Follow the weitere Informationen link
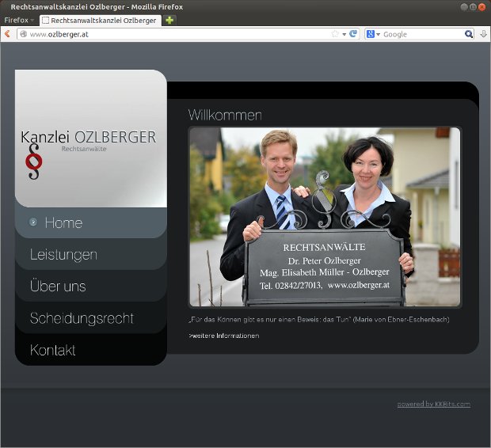Screen dimensions: 491x448 [x=224, y=336]
